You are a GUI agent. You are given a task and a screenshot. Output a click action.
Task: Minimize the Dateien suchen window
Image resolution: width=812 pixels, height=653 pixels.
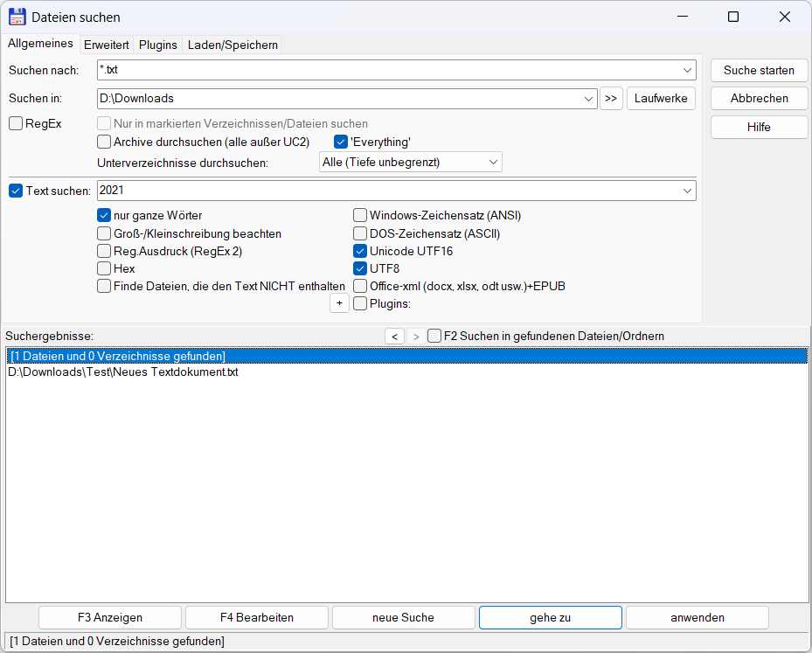(x=683, y=17)
